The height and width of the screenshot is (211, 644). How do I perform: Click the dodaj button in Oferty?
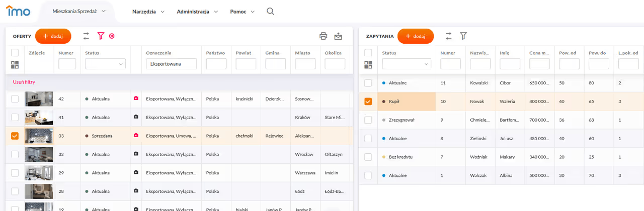click(x=53, y=36)
